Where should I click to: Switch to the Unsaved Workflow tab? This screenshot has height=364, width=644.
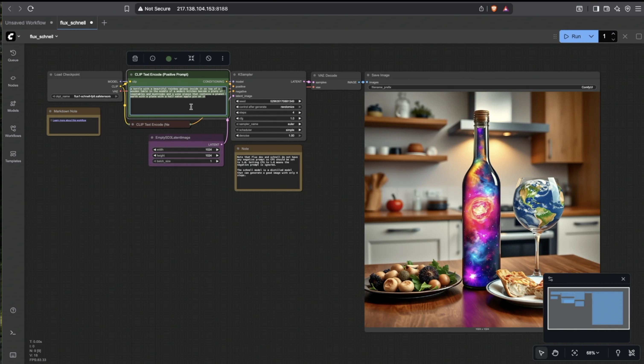click(26, 22)
